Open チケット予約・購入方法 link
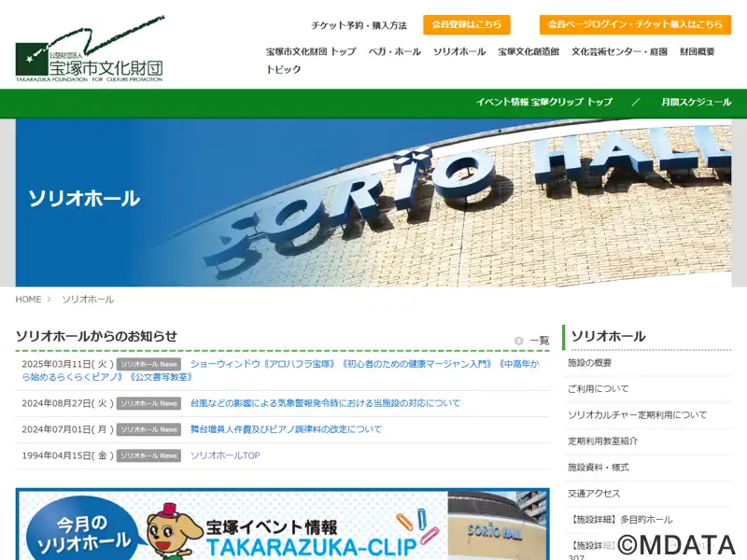 coord(359,25)
